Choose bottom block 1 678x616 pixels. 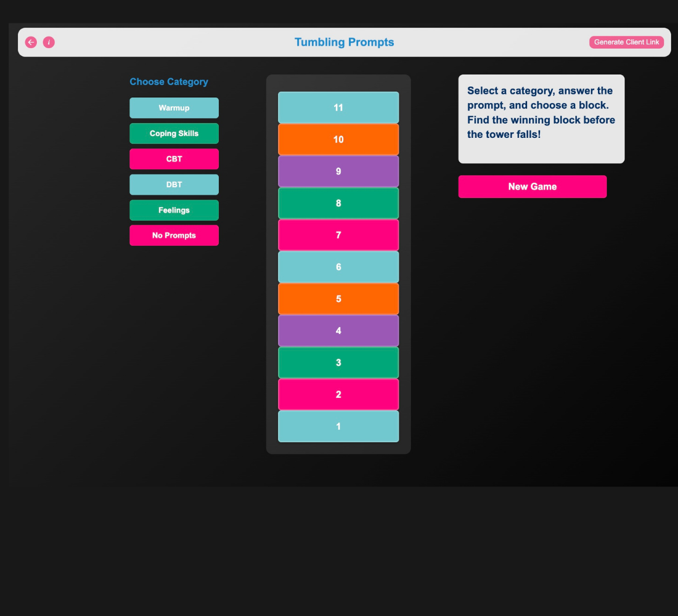pyautogui.click(x=338, y=426)
